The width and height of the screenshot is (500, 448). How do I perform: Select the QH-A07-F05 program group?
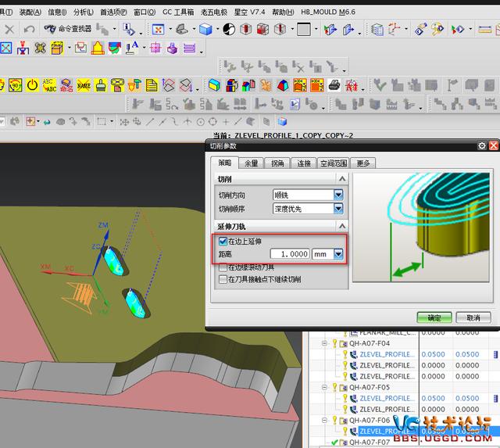[370, 386]
